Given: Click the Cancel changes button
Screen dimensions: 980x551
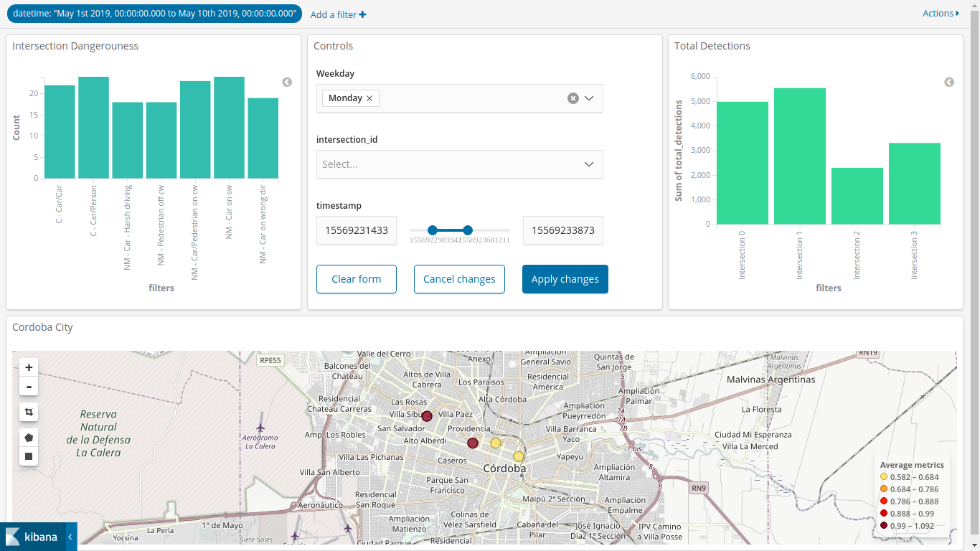Looking at the screenshot, I should [x=459, y=279].
